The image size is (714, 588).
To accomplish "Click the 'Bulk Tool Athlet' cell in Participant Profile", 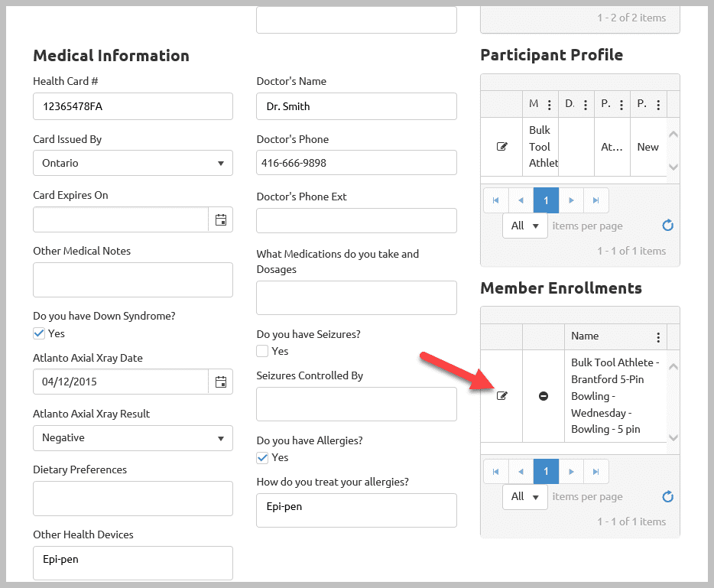I will (540, 147).
